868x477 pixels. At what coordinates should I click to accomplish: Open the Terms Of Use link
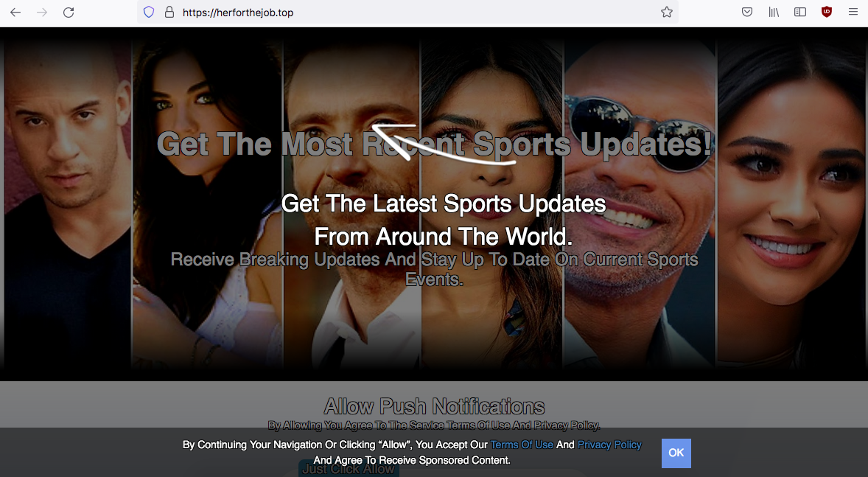pyautogui.click(x=522, y=445)
